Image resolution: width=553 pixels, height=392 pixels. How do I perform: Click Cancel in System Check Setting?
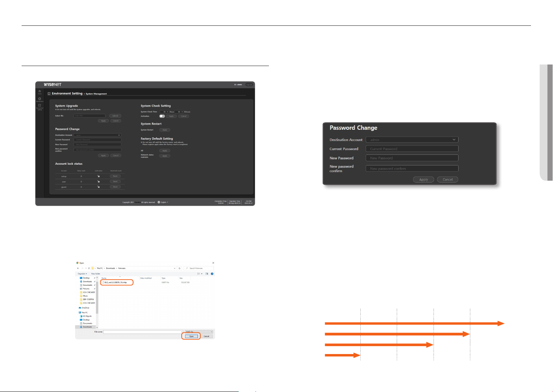click(x=184, y=116)
